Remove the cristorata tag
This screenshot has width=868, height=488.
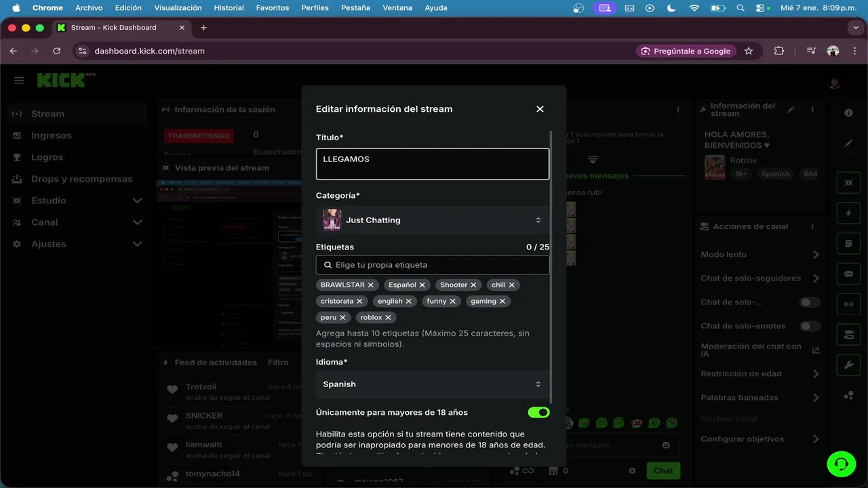(x=359, y=302)
